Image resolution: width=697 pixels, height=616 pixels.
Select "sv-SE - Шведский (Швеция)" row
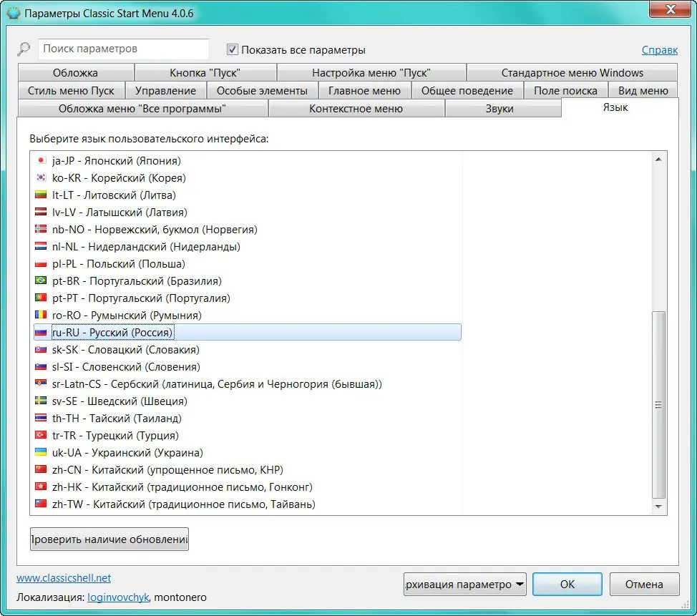[248, 401]
